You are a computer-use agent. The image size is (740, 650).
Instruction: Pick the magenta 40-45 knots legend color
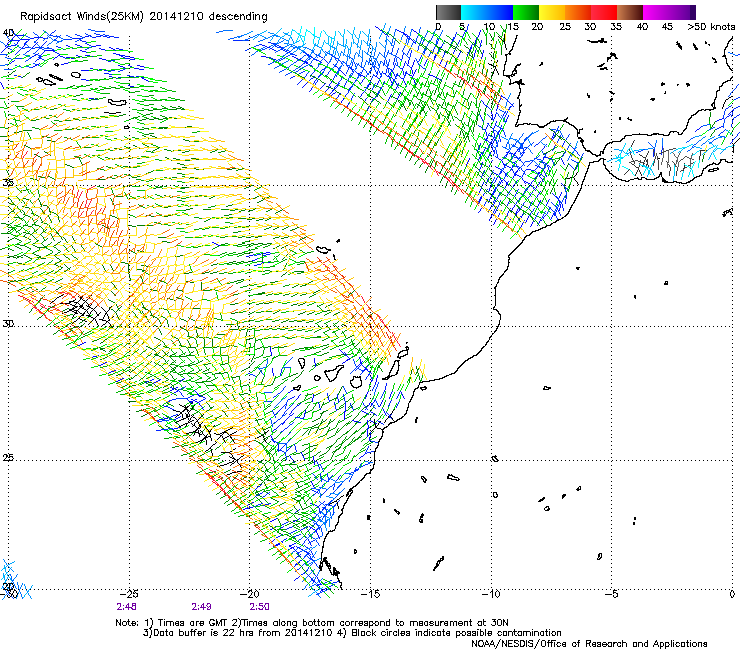pyautogui.click(x=656, y=12)
